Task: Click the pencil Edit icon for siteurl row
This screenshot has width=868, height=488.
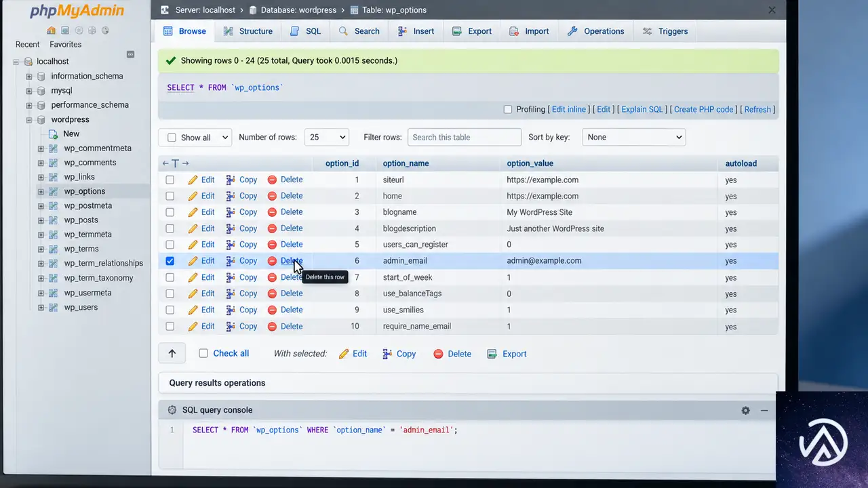Action: click(193, 180)
